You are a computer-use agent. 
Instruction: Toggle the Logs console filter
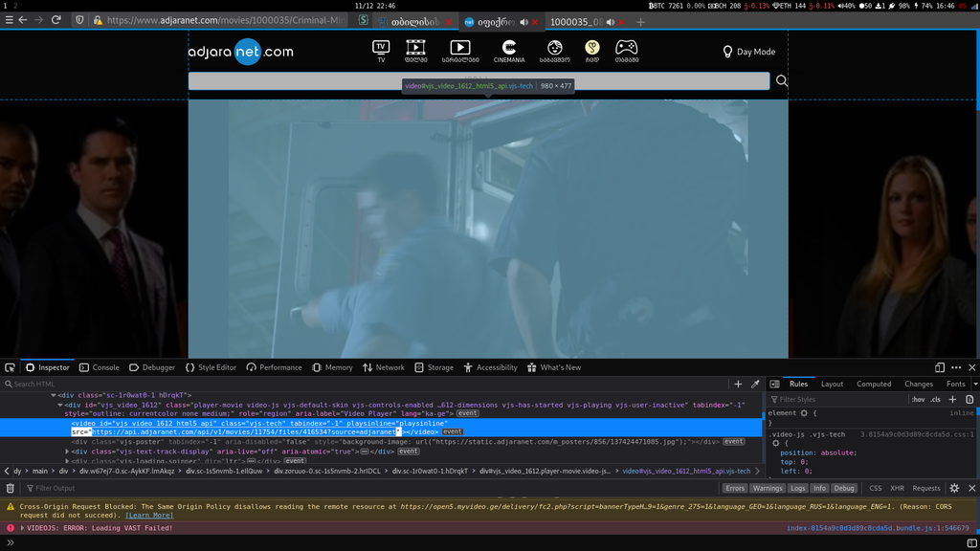click(x=797, y=488)
